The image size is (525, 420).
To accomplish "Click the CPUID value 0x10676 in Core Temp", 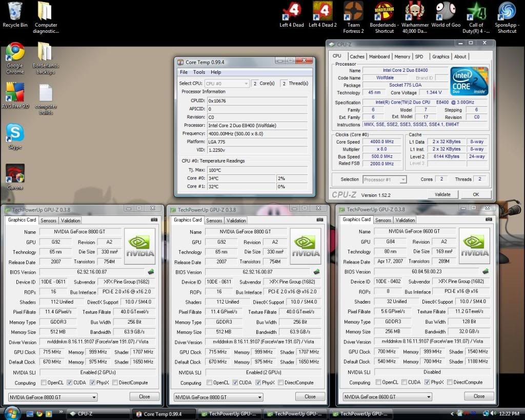I will coord(257,101).
